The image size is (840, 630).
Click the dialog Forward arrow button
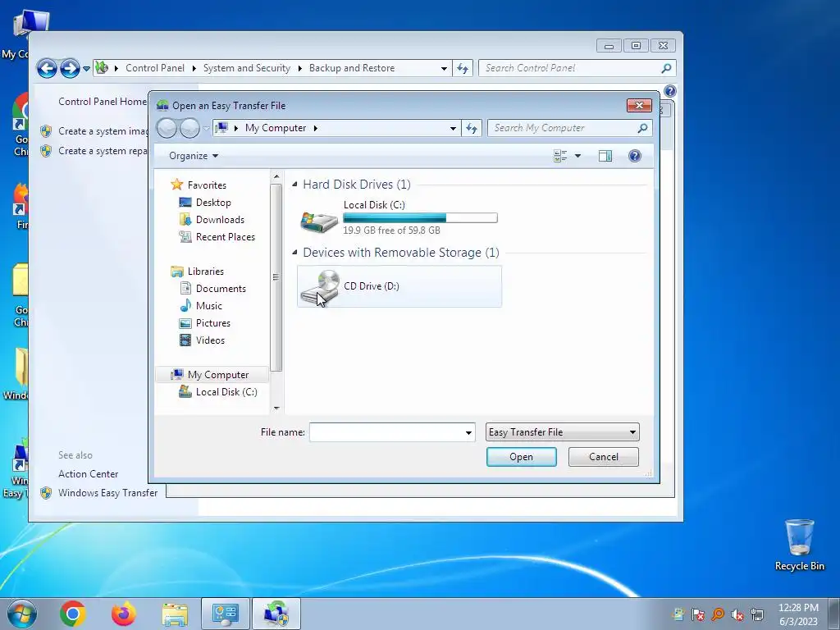pyautogui.click(x=189, y=128)
